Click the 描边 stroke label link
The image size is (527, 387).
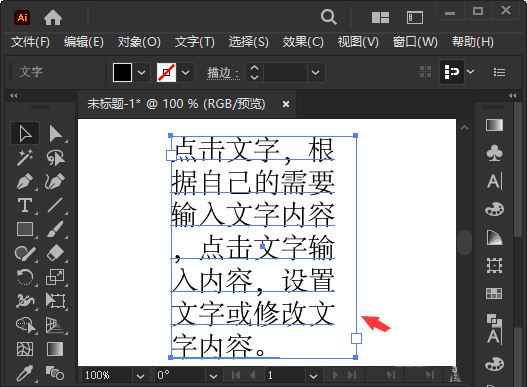coord(223,73)
